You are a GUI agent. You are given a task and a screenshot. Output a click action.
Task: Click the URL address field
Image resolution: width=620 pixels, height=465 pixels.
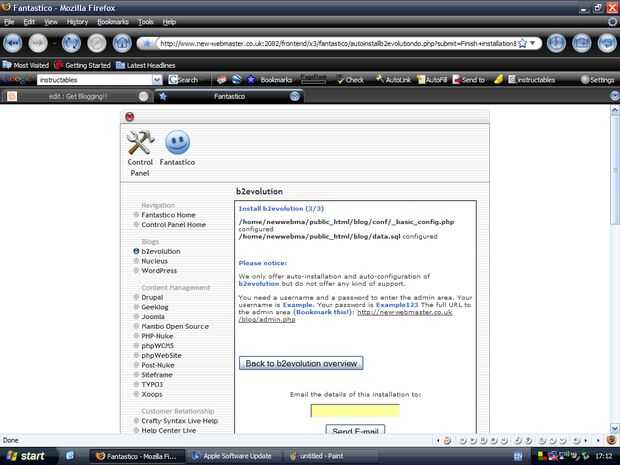(337, 43)
